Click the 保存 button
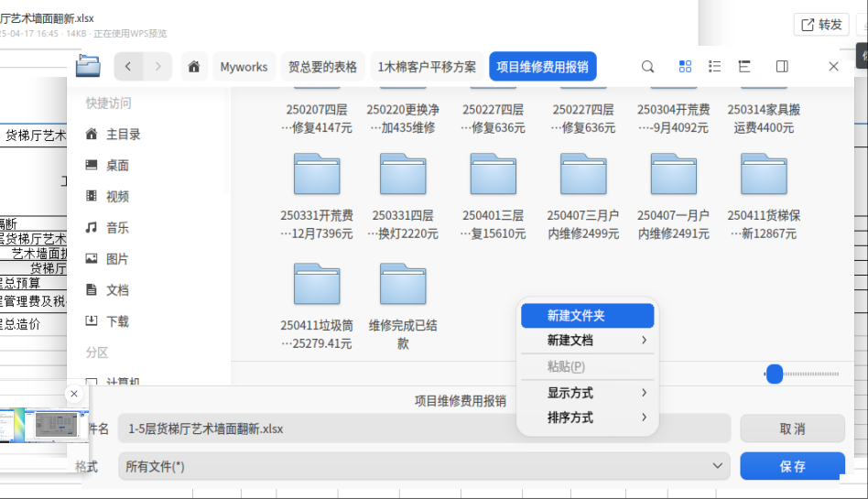This screenshot has height=499, width=868. [792, 466]
